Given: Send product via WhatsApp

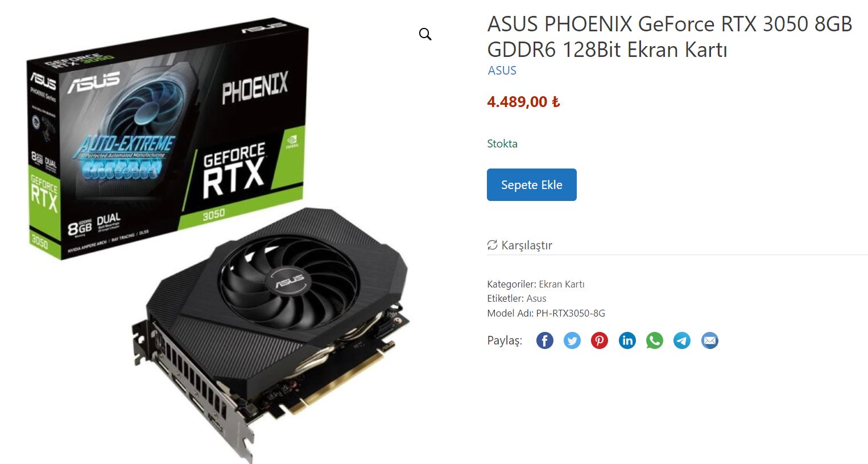Looking at the screenshot, I should tap(654, 340).
